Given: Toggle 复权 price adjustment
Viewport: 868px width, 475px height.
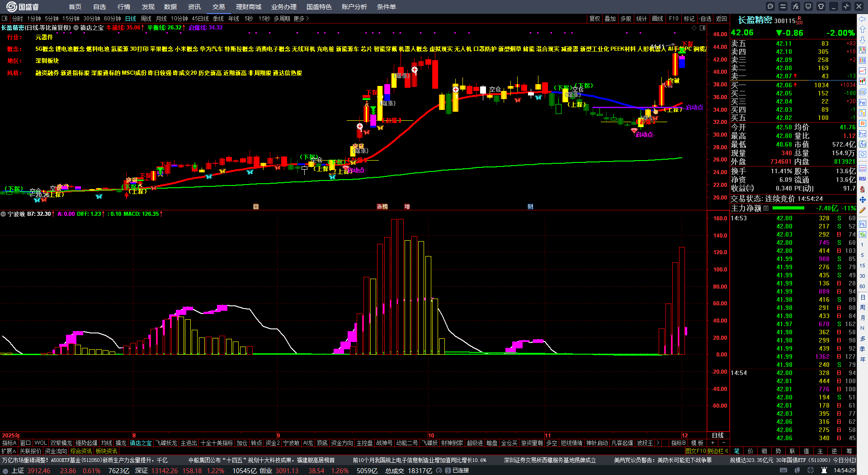Looking at the screenshot, I should tap(594, 19).
